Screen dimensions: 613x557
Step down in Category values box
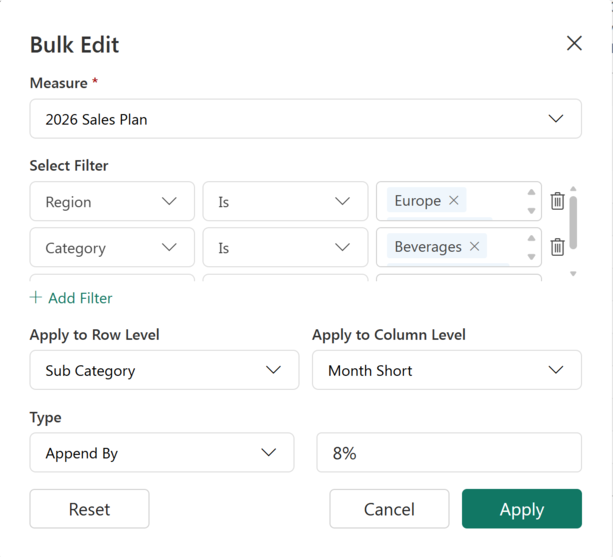pos(531,257)
